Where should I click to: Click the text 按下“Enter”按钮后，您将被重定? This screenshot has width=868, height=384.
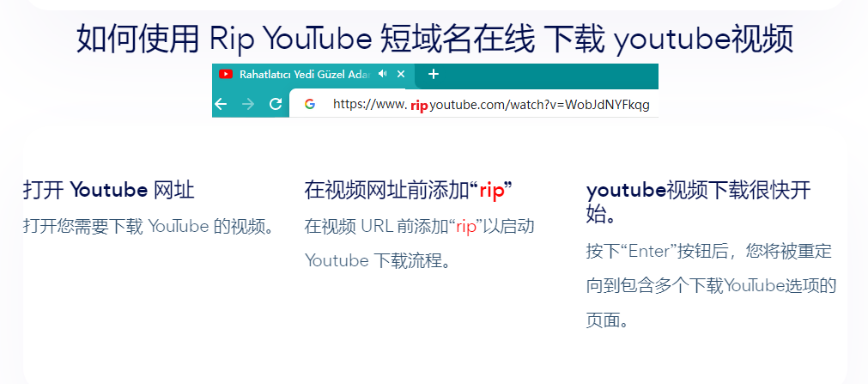(x=709, y=251)
